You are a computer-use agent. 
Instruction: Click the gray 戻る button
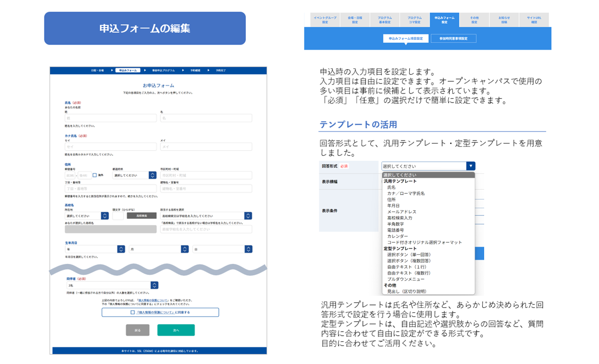(138, 331)
